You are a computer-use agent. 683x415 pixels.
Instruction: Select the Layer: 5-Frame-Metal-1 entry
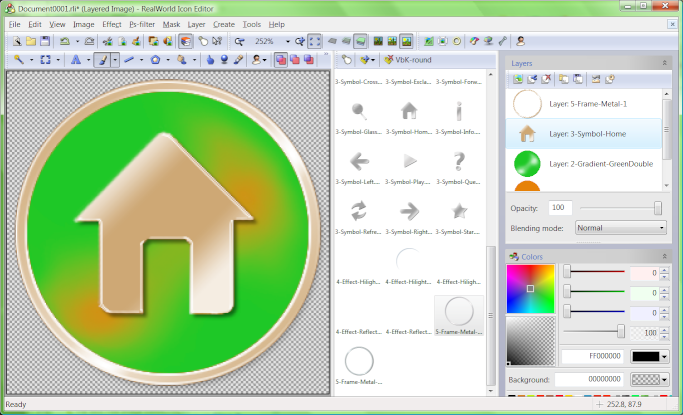pos(584,104)
